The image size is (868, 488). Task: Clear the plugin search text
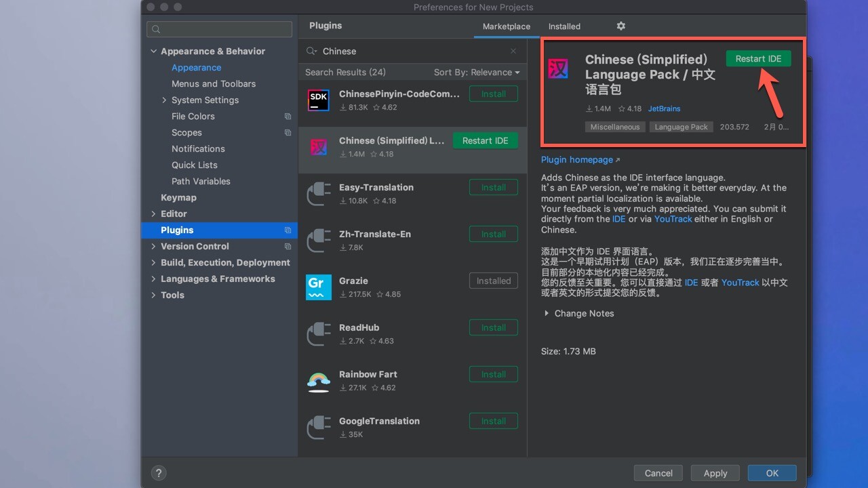(x=513, y=51)
